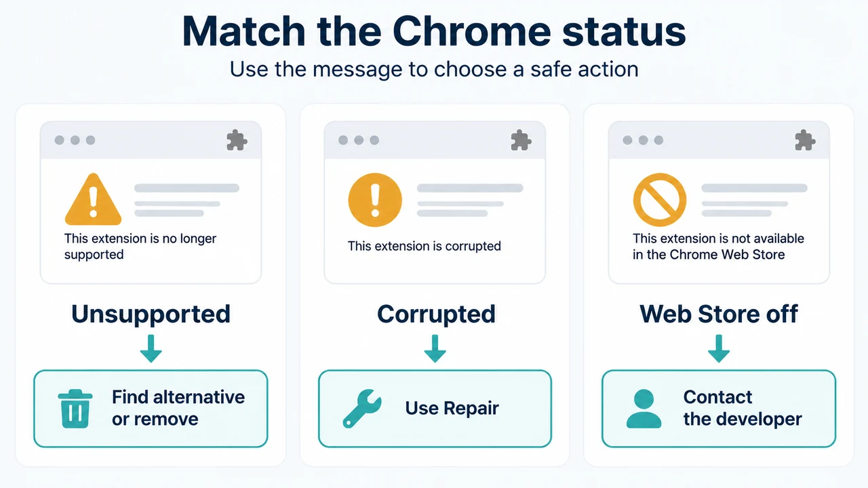Click the arrow below Corrupted heading

[x=435, y=348]
